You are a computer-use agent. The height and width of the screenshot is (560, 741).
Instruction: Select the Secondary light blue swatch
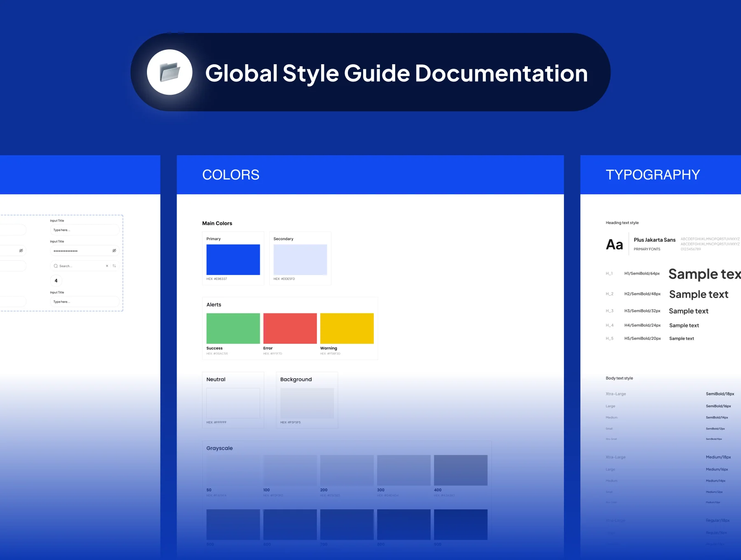pos(300,259)
